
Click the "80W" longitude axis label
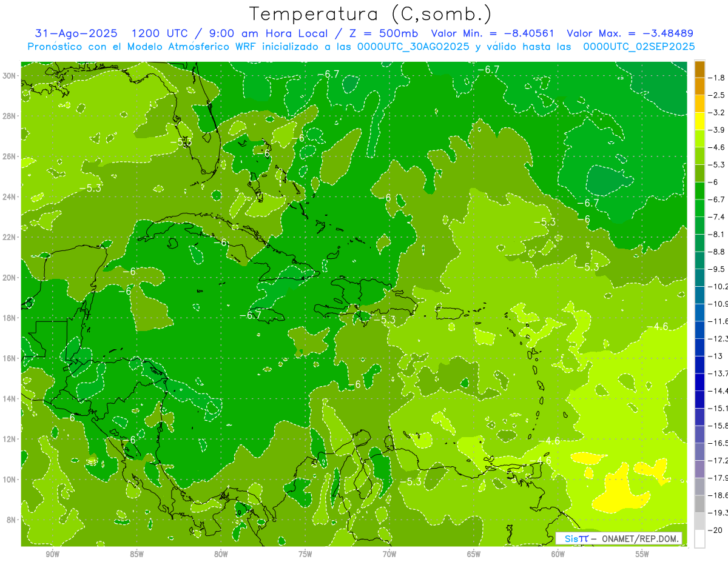pyautogui.click(x=221, y=554)
